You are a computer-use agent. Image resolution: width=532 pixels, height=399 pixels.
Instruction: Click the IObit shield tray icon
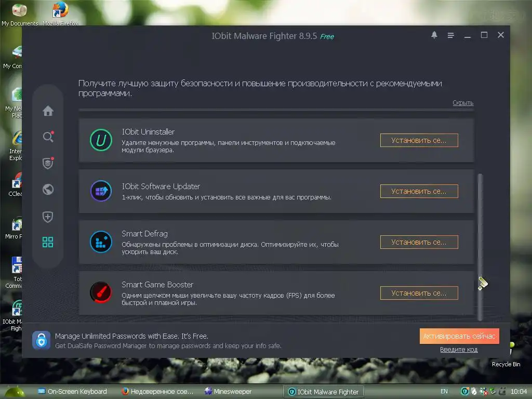465,392
